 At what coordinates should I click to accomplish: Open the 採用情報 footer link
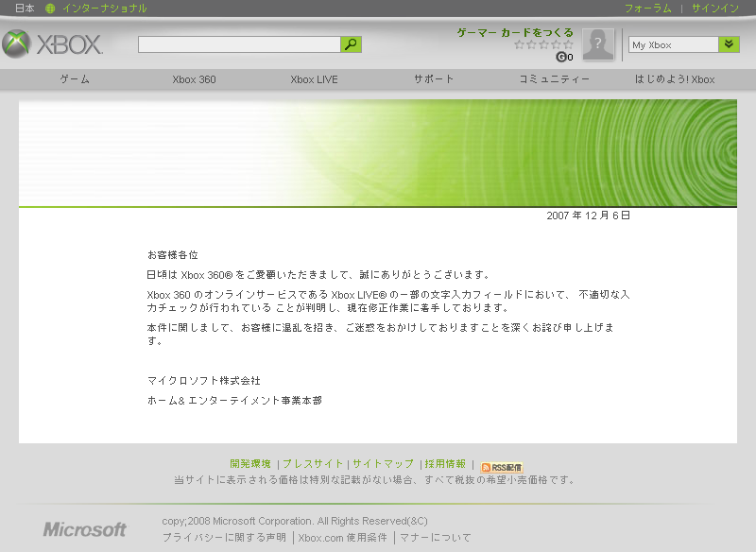[x=445, y=464]
